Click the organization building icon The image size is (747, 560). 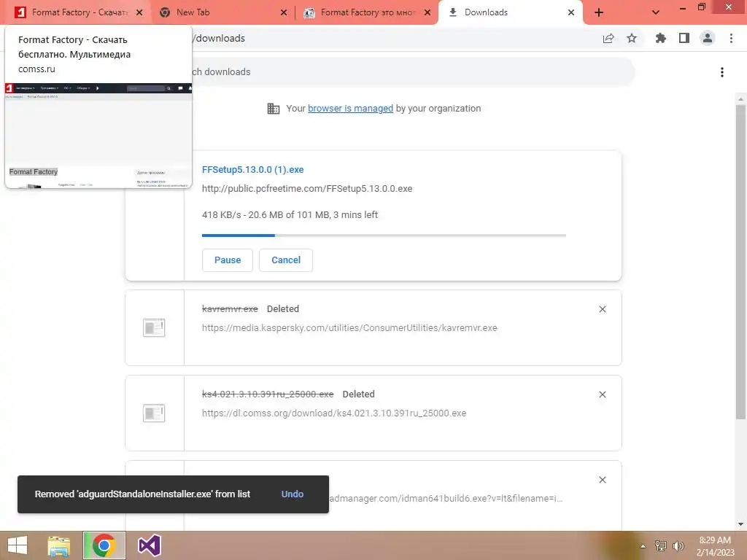tap(273, 109)
